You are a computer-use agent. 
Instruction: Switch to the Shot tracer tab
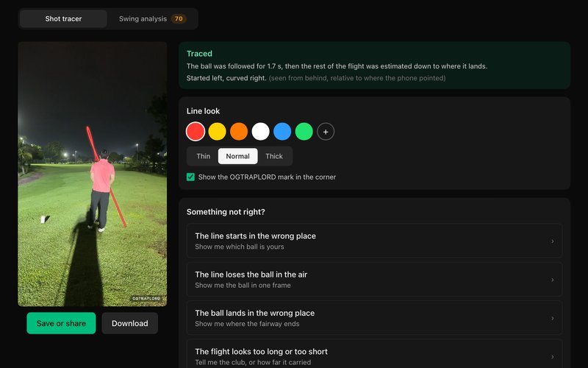tap(63, 19)
